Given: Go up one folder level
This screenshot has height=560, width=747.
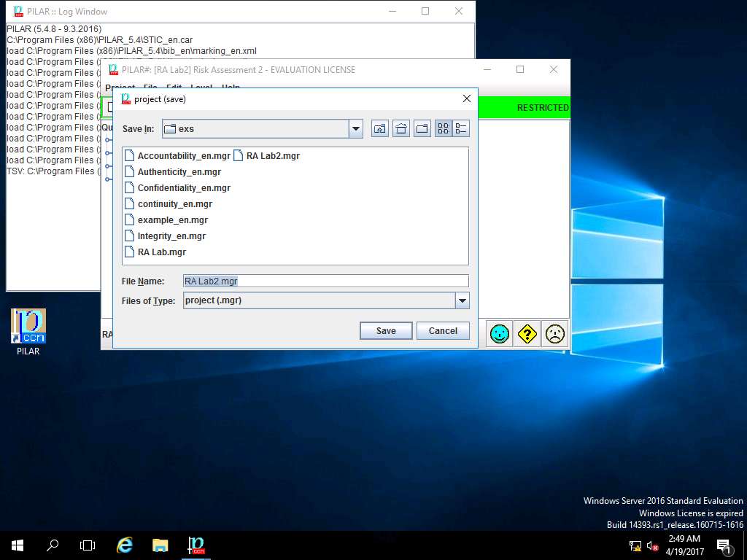Looking at the screenshot, I should point(379,128).
